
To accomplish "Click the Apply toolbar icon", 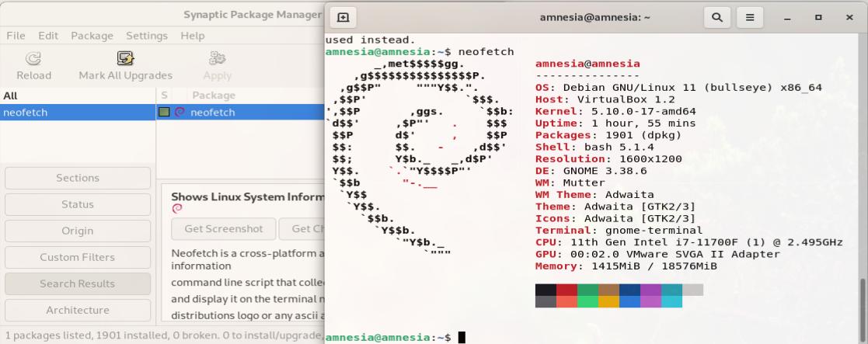I will 217,58.
